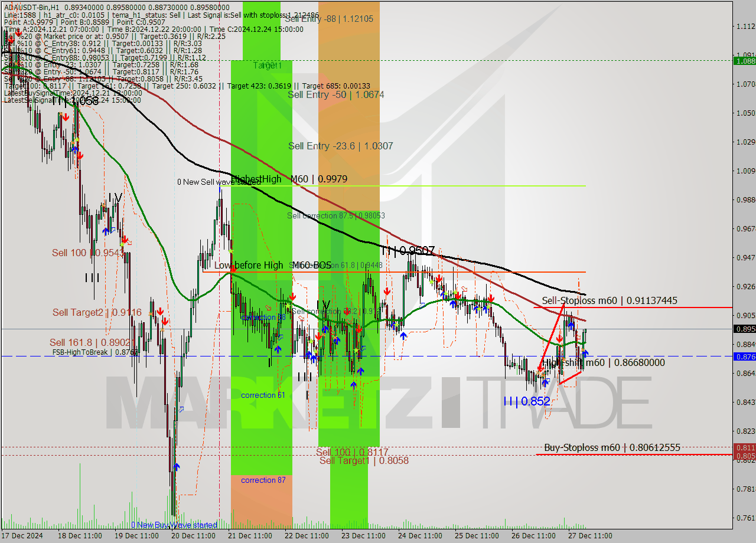Click the 1.112 price axis value
Viewport: 756px width, 543px height.
click(745, 26)
